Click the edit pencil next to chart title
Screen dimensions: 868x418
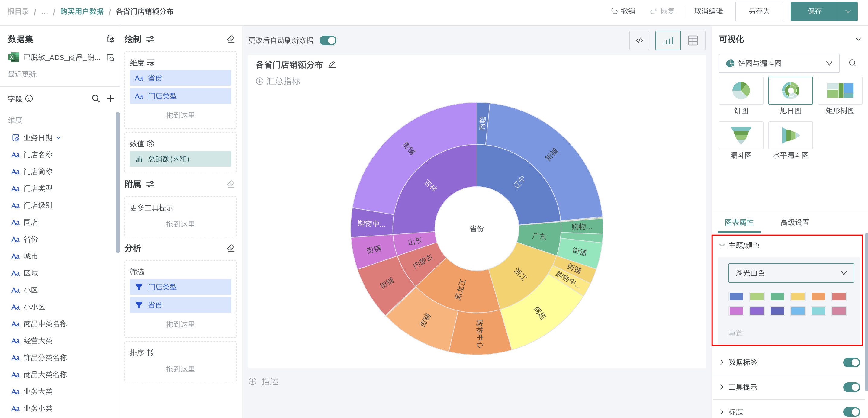pos(332,64)
